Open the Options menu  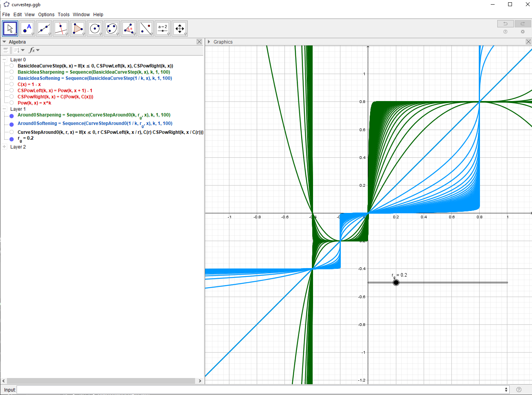tap(46, 15)
